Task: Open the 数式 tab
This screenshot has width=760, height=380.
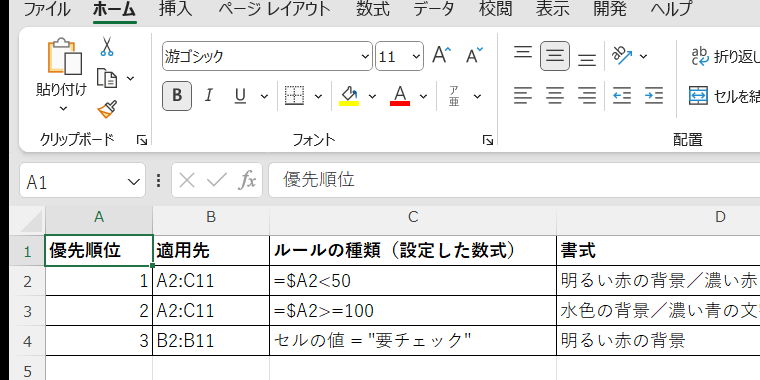Action: pos(373,9)
